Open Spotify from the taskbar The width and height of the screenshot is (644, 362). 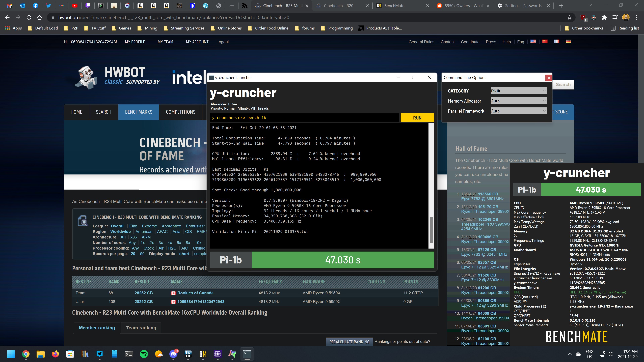144,354
